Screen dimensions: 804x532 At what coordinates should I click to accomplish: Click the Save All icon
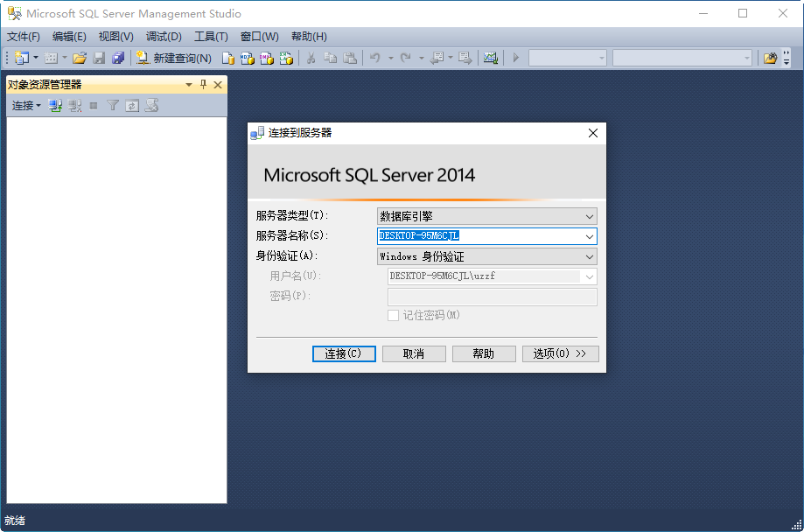[x=118, y=58]
